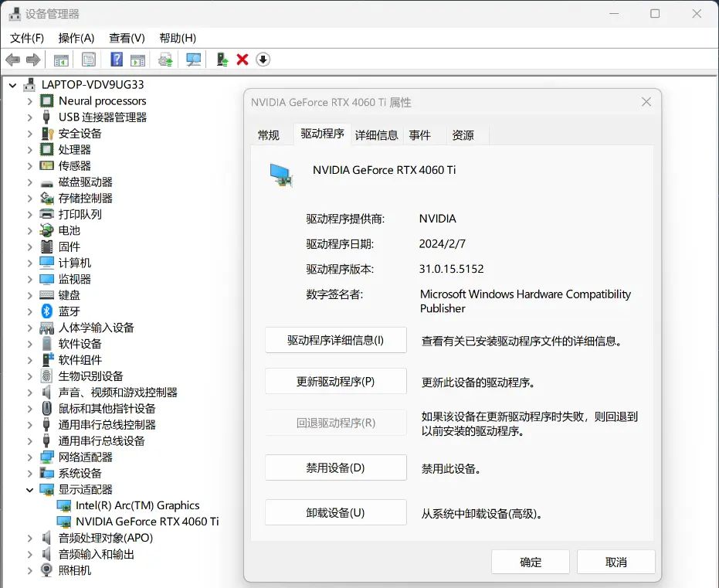
Task: Click the scan for hardware changes icon
Action: tap(194, 59)
